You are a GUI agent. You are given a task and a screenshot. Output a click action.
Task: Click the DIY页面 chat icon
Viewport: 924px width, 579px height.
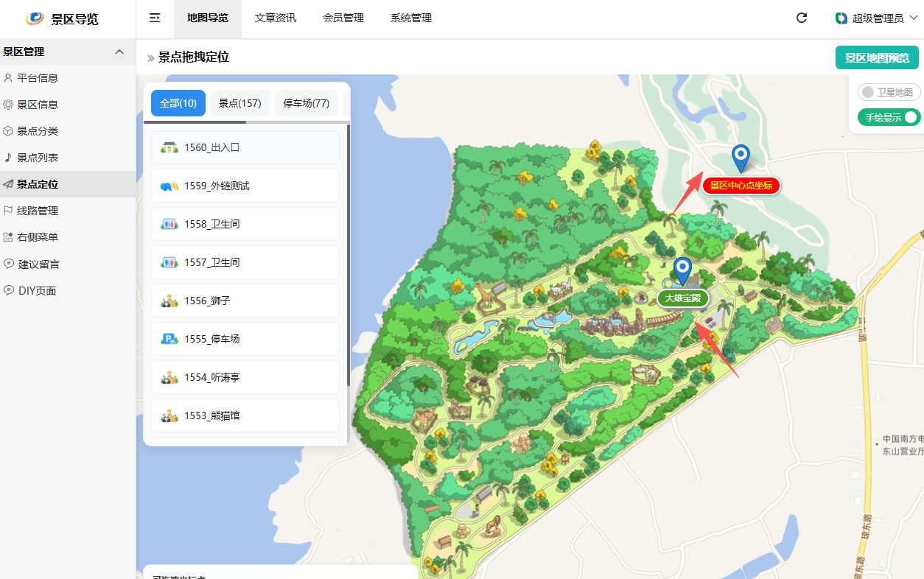(9, 290)
